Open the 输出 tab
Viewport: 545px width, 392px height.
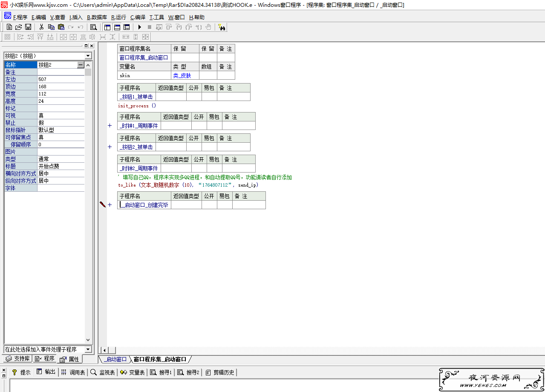point(46,372)
